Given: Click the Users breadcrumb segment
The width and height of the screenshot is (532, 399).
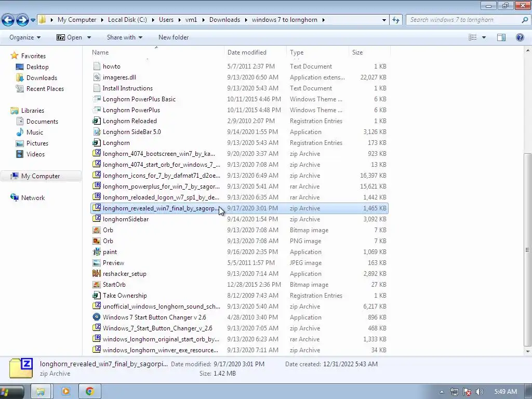Looking at the screenshot, I should coord(166,20).
